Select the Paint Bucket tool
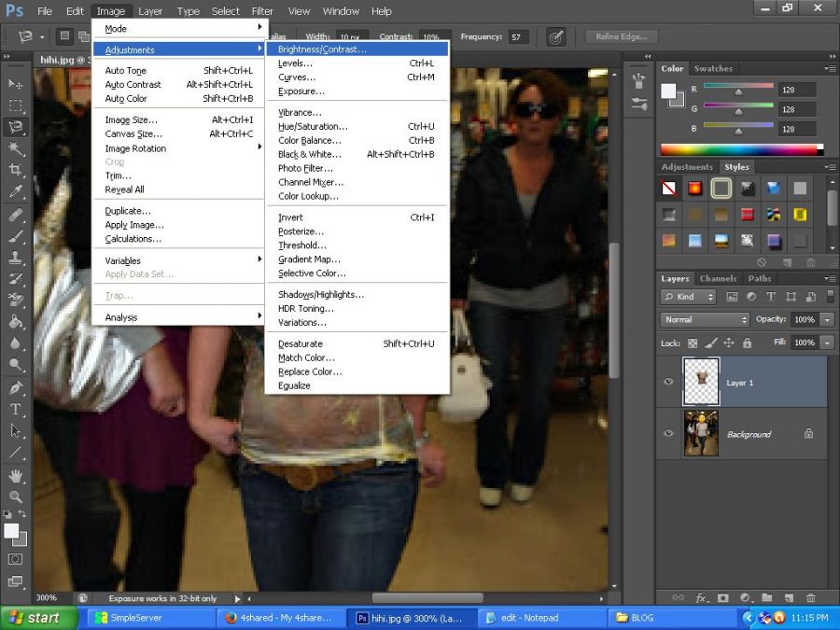The width and height of the screenshot is (840, 630). coord(16,321)
